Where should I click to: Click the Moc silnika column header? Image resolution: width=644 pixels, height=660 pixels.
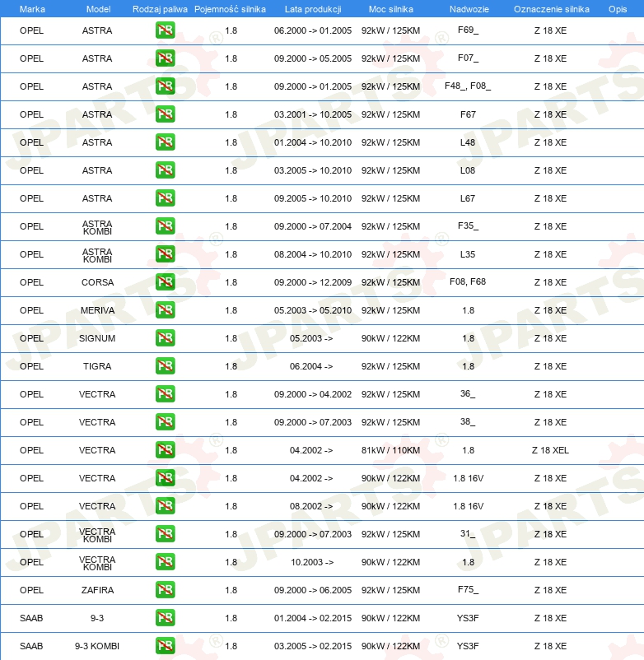click(391, 9)
